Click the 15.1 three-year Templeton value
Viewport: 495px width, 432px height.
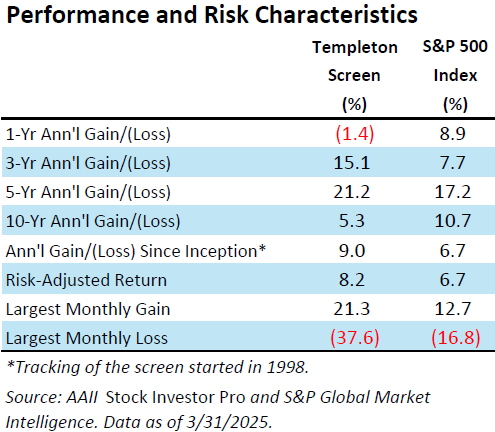pyautogui.click(x=352, y=163)
